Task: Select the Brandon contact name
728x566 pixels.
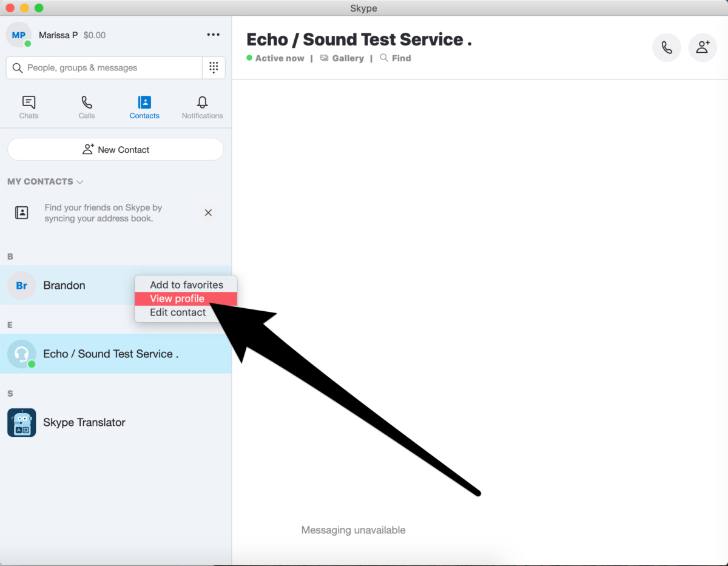Action: [x=64, y=285]
